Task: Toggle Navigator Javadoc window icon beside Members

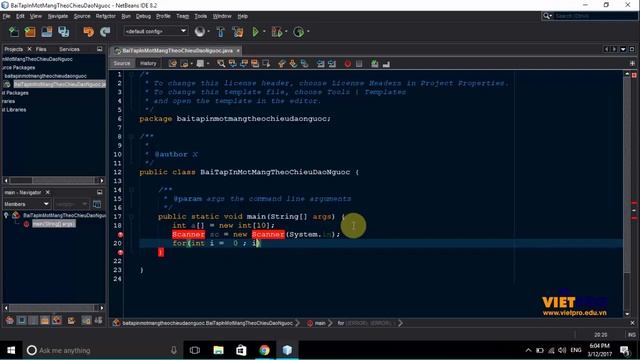Action: click(x=97, y=204)
